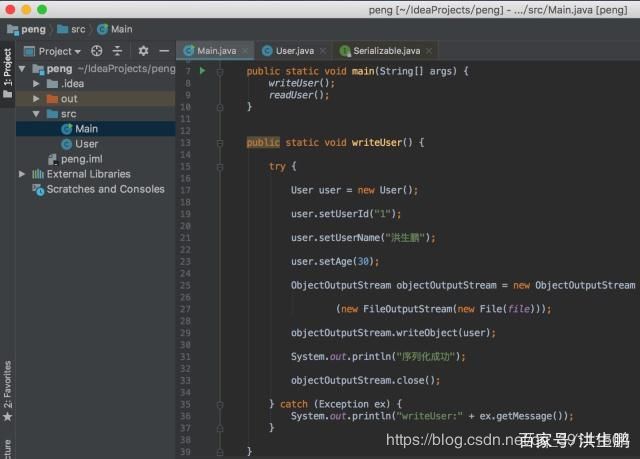
Task: Click the green maximize window button
Action: pyautogui.click(x=42, y=9)
